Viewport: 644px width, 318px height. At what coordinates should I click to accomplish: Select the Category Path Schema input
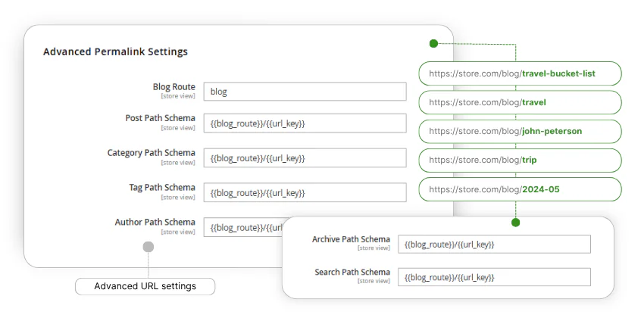(x=305, y=158)
